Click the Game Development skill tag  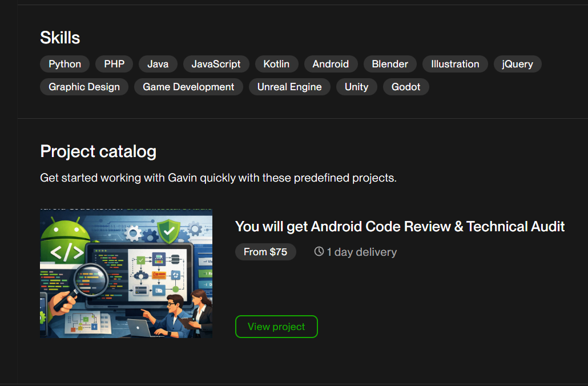point(188,87)
